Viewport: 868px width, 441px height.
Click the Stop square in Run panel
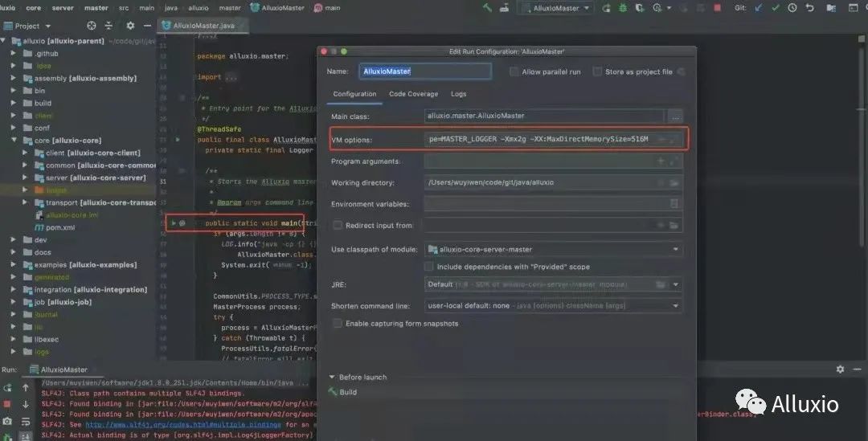[7, 405]
